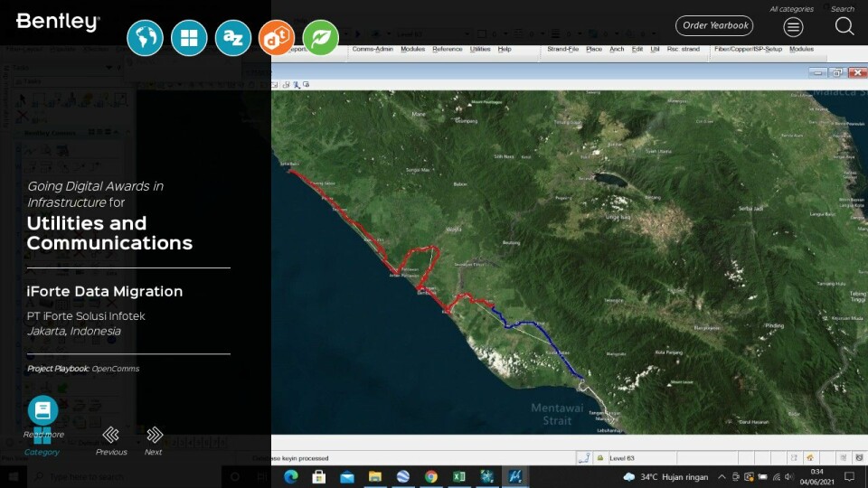This screenshot has width=868, height=488.
Task: Click the All categories text
Action: point(792,9)
